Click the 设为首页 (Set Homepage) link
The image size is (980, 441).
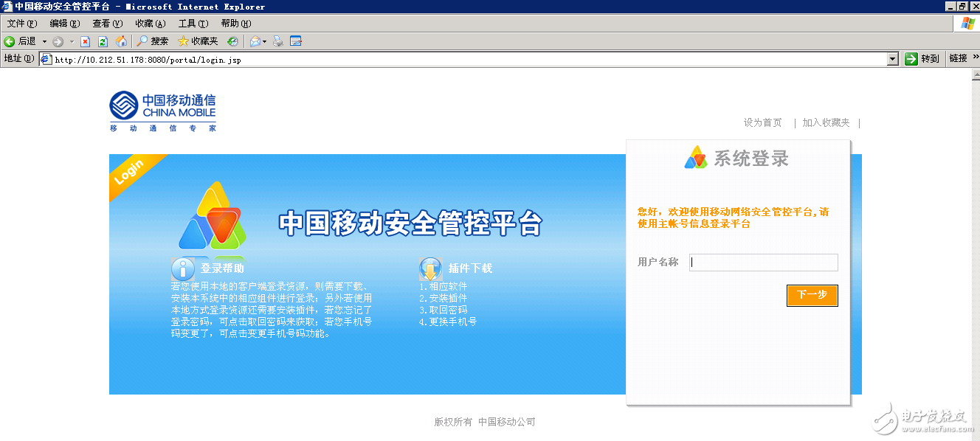click(762, 122)
